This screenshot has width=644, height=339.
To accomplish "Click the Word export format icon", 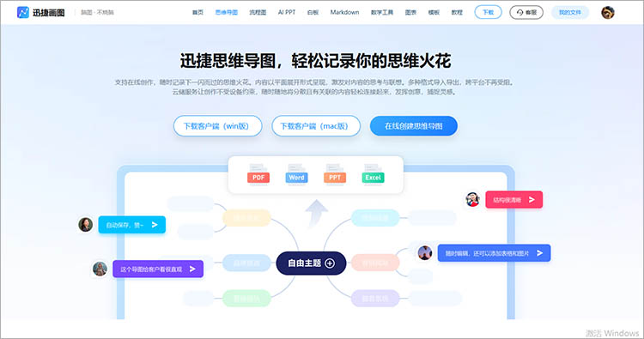I will tap(296, 175).
